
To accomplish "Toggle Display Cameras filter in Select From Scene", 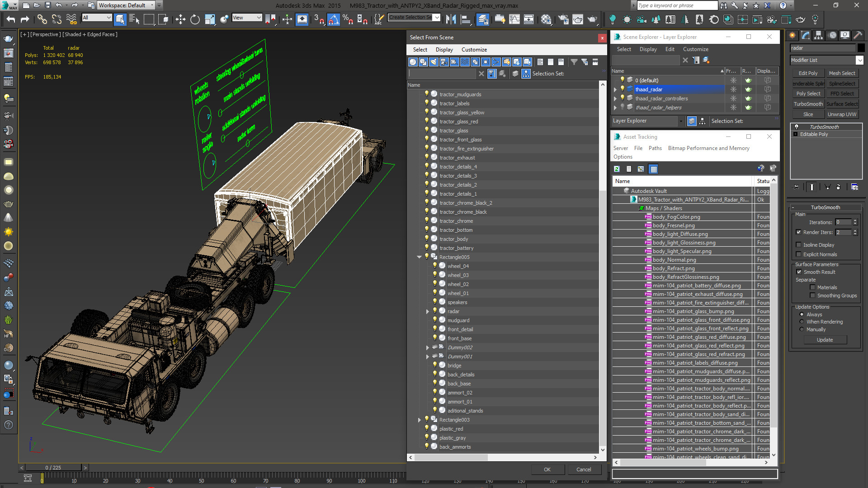I will (x=444, y=62).
